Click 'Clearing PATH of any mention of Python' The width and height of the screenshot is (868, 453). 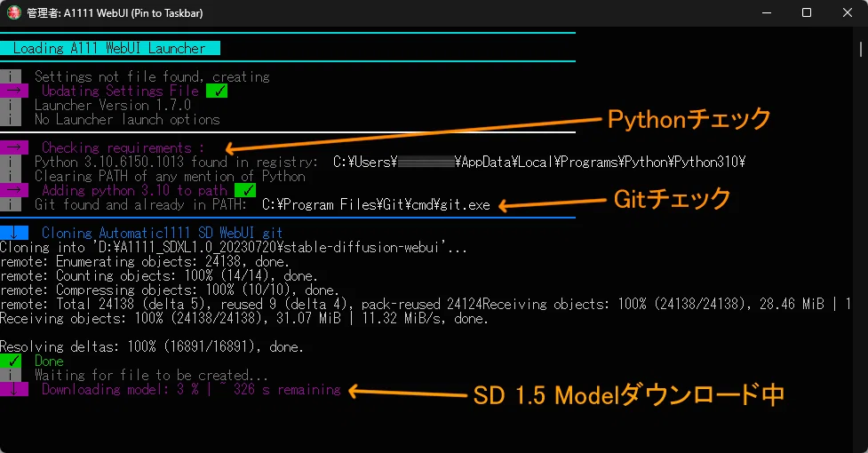(170, 177)
